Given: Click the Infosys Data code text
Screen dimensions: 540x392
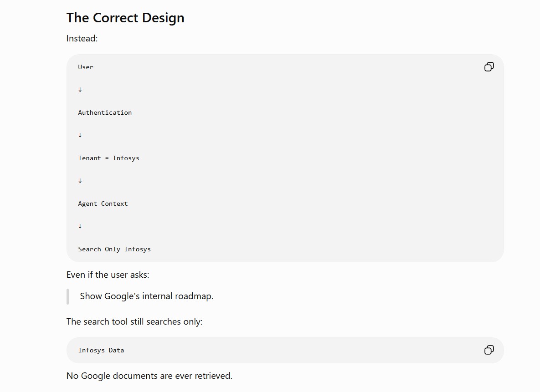Looking at the screenshot, I should pos(101,351).
